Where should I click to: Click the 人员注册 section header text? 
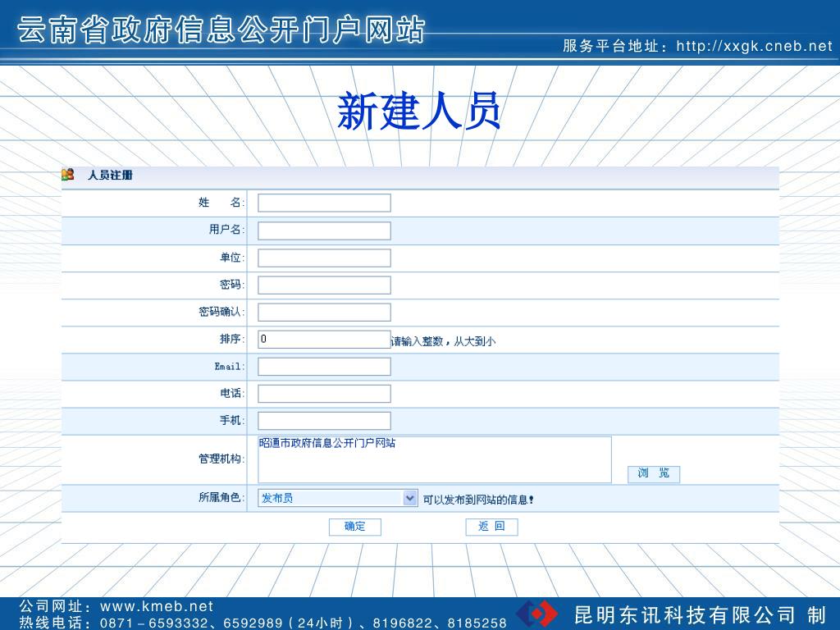click(110, 176)
